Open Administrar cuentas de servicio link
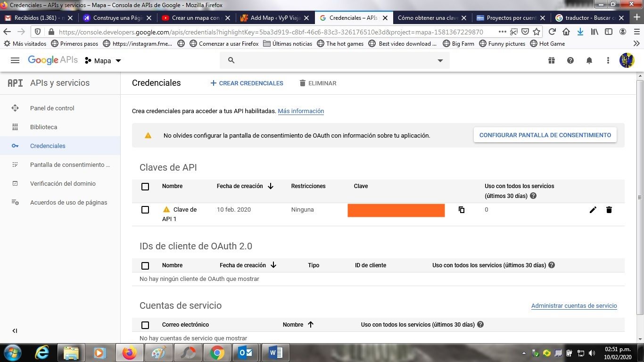This screenshot has height=362, width=644. 574,306
